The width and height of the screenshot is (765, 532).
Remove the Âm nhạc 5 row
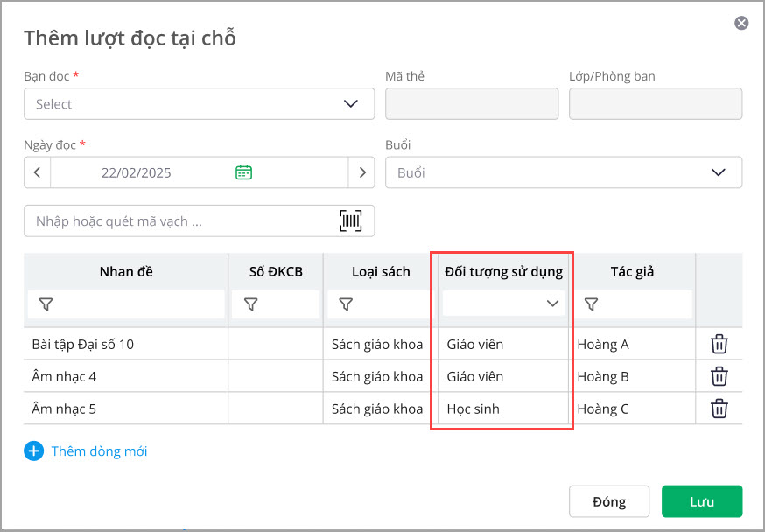coord(719,409)
